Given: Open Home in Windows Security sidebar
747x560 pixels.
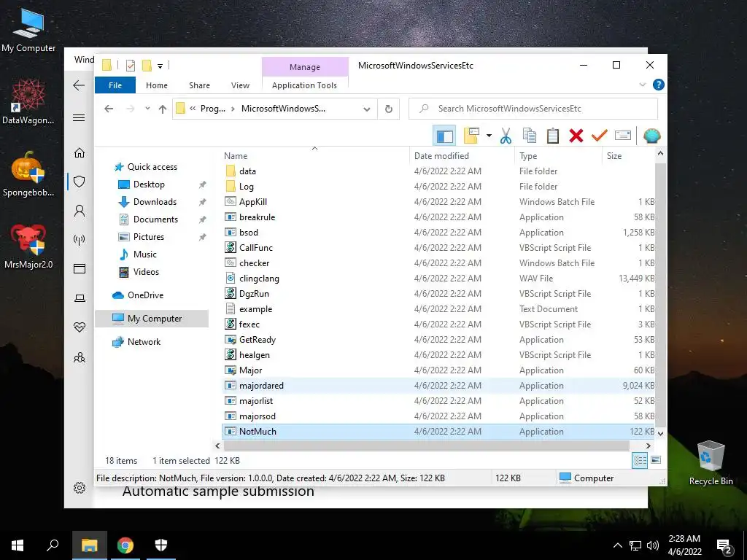Looking at the screenshot, I should pos(79,152).
